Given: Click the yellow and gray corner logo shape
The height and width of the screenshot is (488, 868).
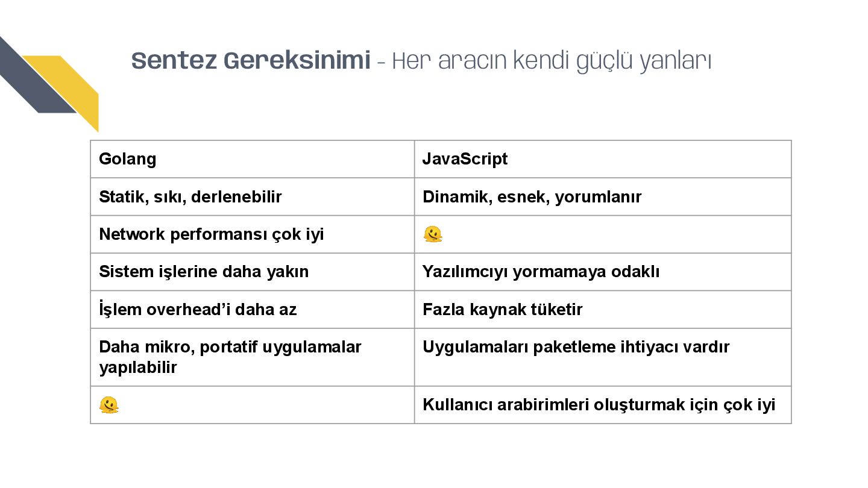Looking at the screenshot, I should [x=49, y=84].
